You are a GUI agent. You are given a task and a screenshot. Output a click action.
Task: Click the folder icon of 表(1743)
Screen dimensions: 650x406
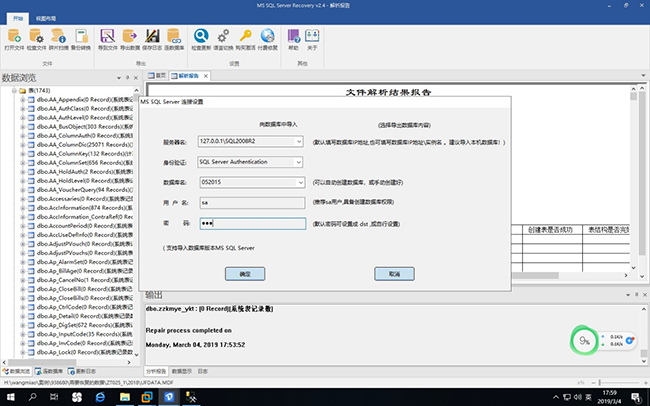22,90
